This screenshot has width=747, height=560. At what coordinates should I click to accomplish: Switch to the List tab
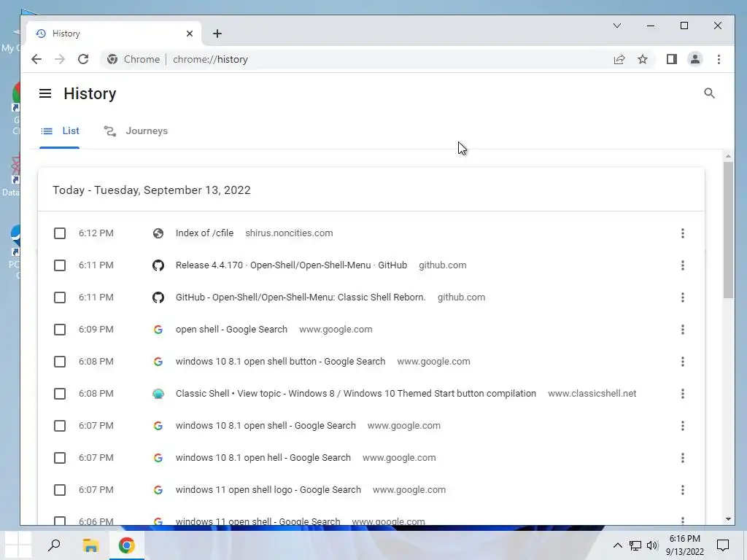(60, 131)
